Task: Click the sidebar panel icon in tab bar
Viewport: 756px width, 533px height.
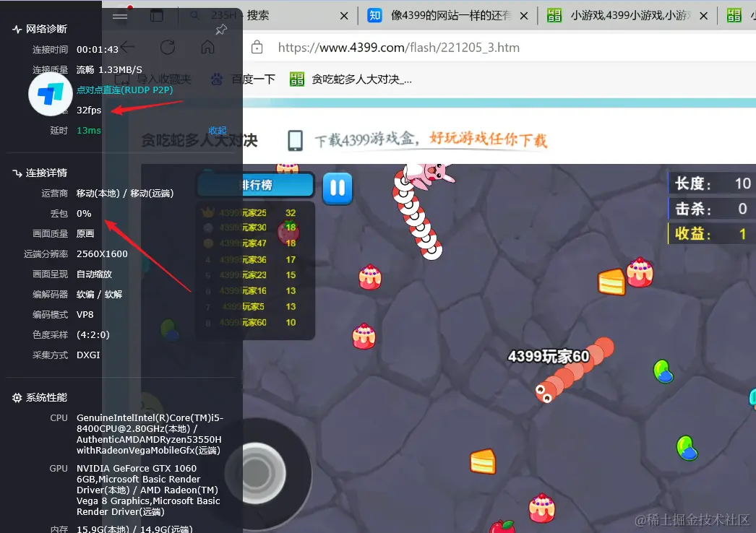Action: (x=157, y=15)
